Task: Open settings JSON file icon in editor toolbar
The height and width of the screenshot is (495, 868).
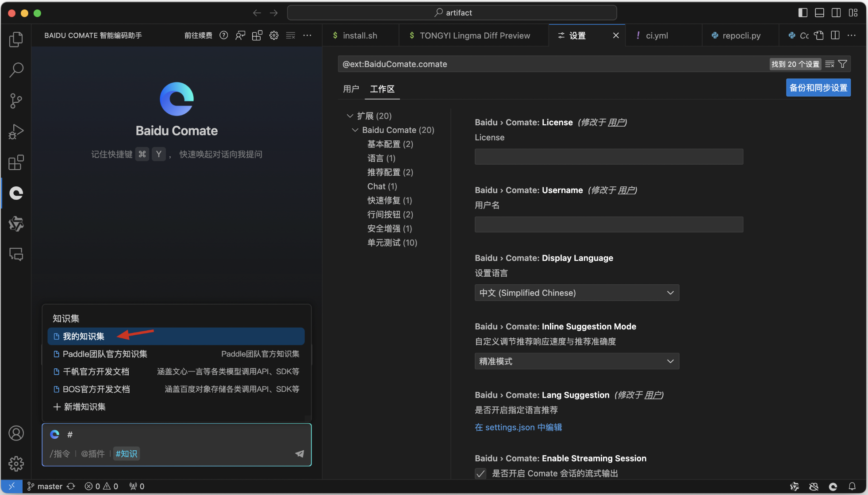Action: (819, 35)
